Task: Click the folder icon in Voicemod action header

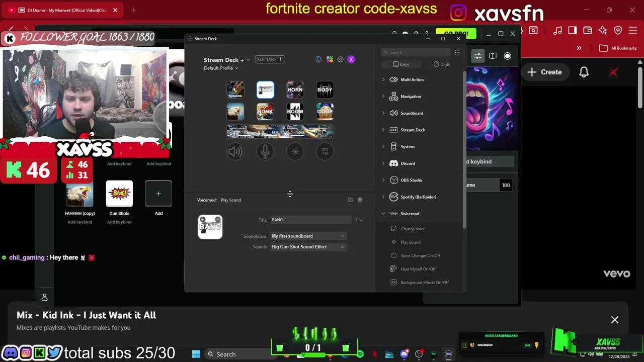Action: (x=350, y=200)
